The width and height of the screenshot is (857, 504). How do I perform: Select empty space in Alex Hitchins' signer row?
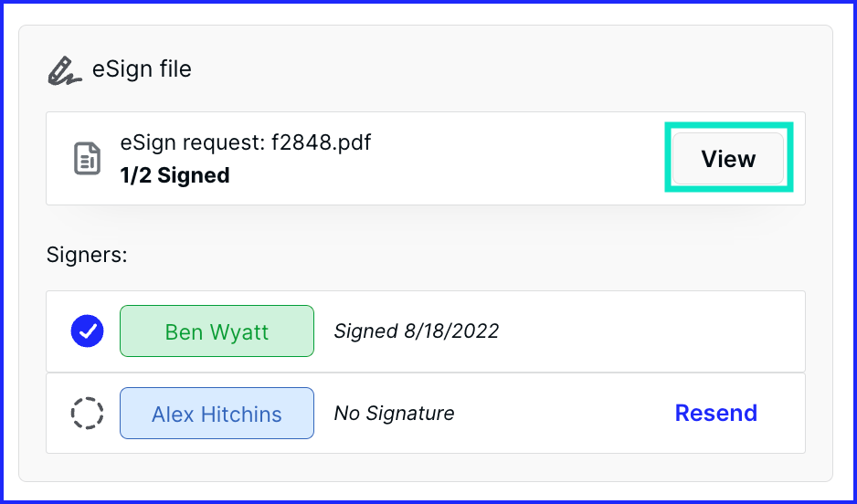tap(563, 413)
